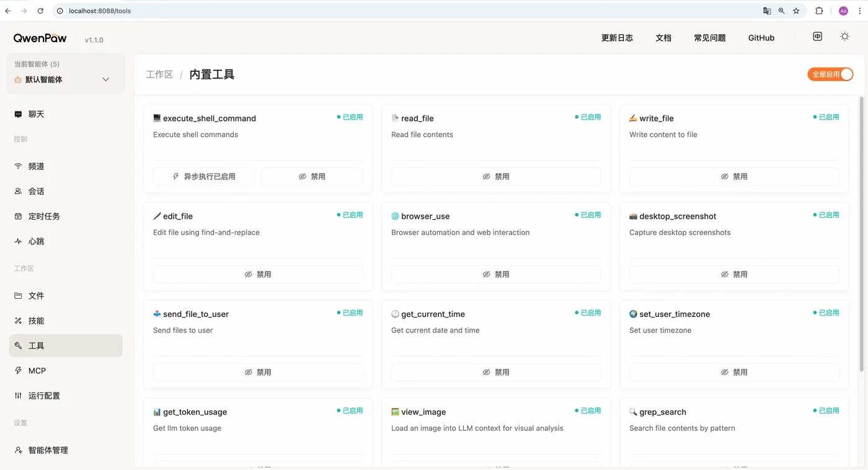Click the desktop_screenshot camera icon
Screen dimensions: 868x470
pos(633,216)
